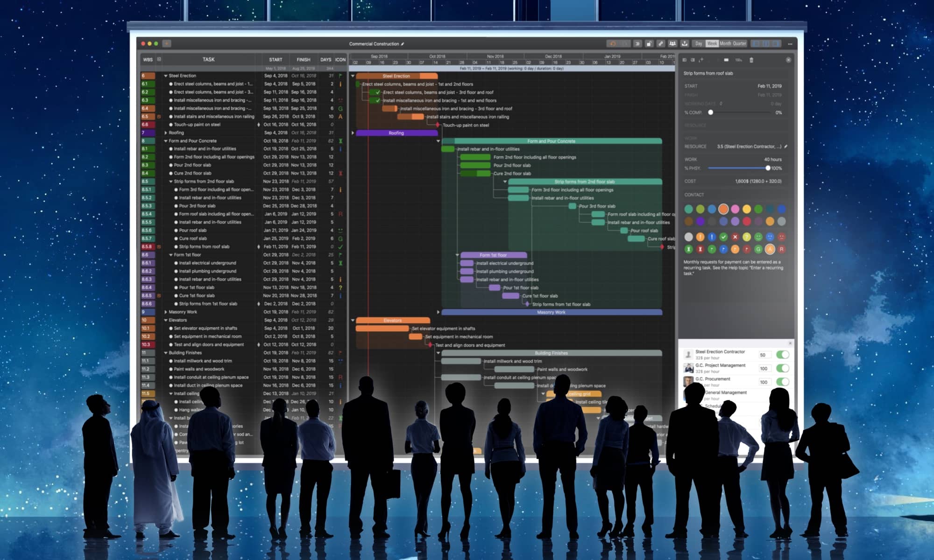Screen dimensions: 934x560
Task: Delete the task with the trash icon
Action: click(751, 60)
